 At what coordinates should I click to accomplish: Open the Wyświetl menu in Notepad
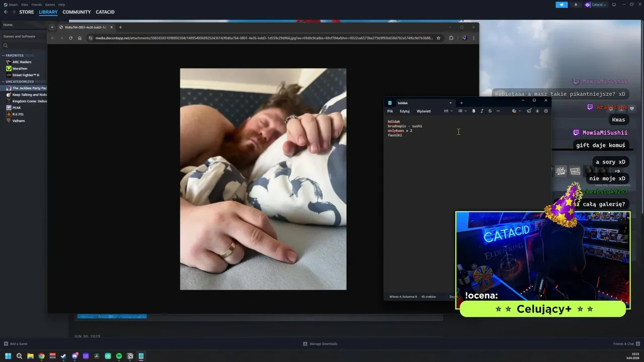424,111
